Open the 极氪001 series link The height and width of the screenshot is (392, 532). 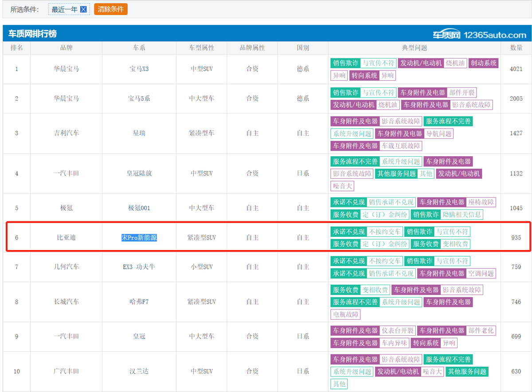(139, 208)
